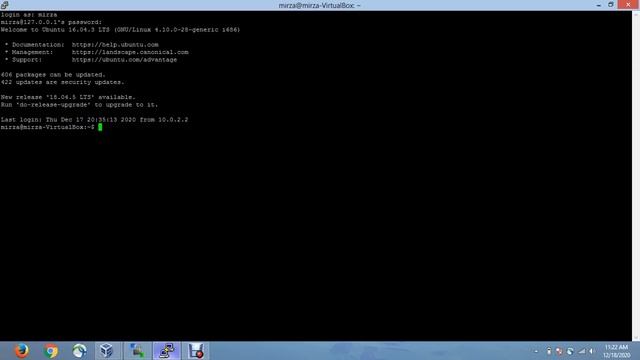Show hidden system tray icons

pyautogui.click(x=536, y=351)
